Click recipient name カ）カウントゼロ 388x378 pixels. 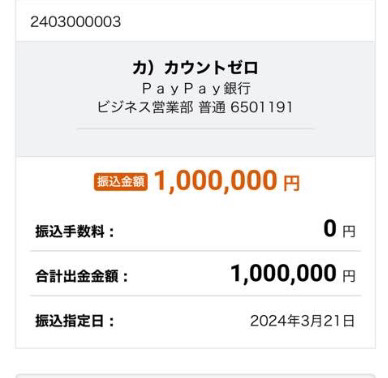pyautogui.click(x=195, y=68)
